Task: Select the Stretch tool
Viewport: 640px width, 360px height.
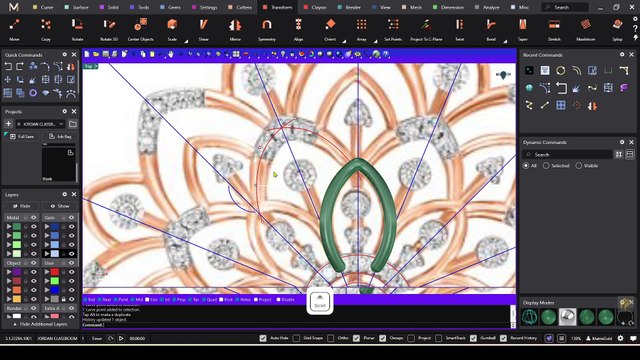Action: [554, 29]
